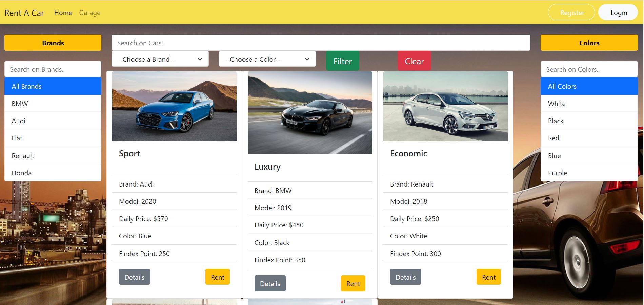
Task: Select White in the Colors list
Action: pyautogui.click(x=588, y=103)
